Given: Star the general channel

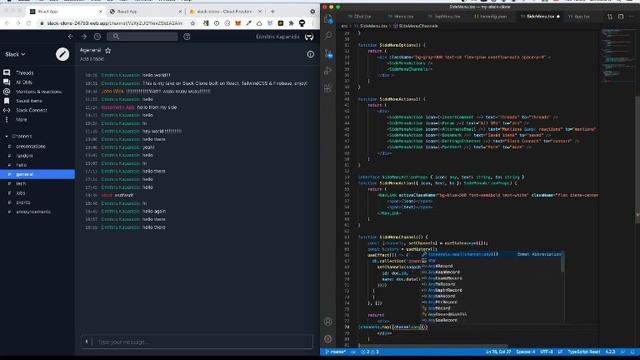Looking at the screenshot, I should tap(108, 51).
